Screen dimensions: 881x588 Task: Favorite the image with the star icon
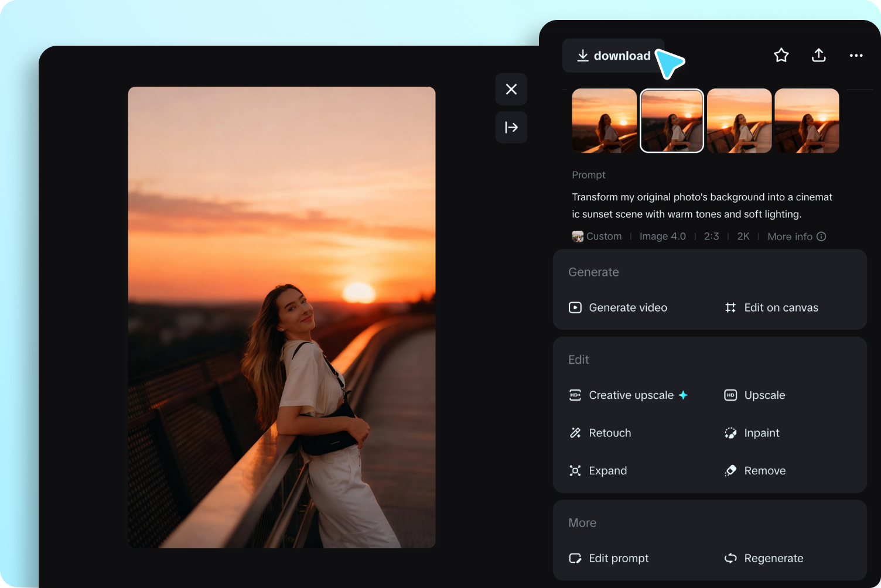(x=781, y=55)
